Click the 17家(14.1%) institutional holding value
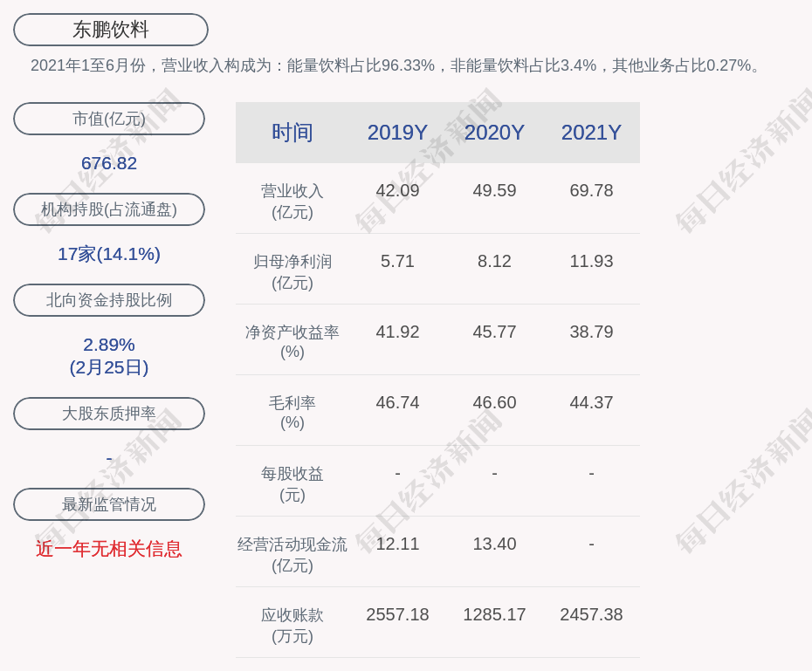The height and width of the screenshot is (671, 812). point(109,254)
